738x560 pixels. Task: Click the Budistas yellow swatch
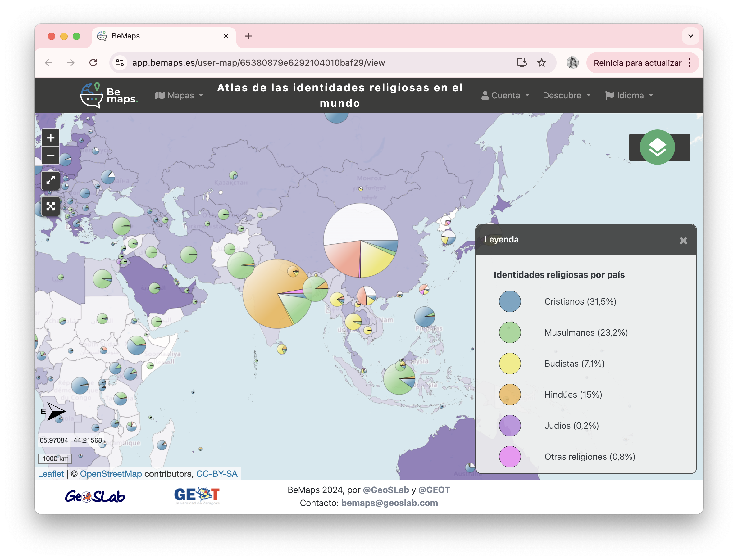[509, 364]
